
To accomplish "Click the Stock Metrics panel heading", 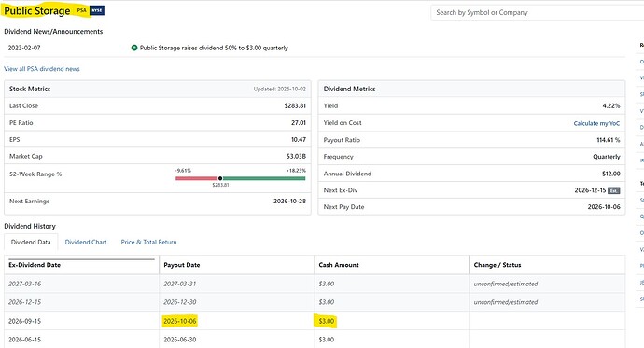I will pos(30,89).
